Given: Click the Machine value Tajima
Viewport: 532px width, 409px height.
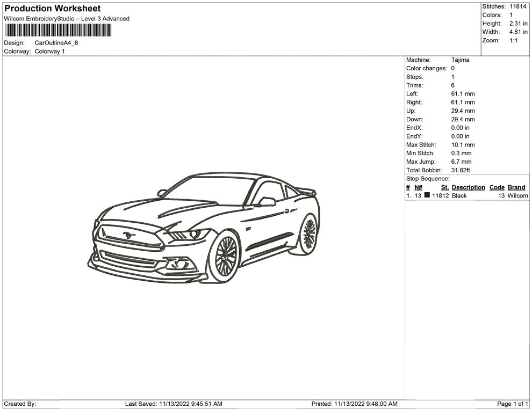Looking at the screenshot, I should 460,60.
